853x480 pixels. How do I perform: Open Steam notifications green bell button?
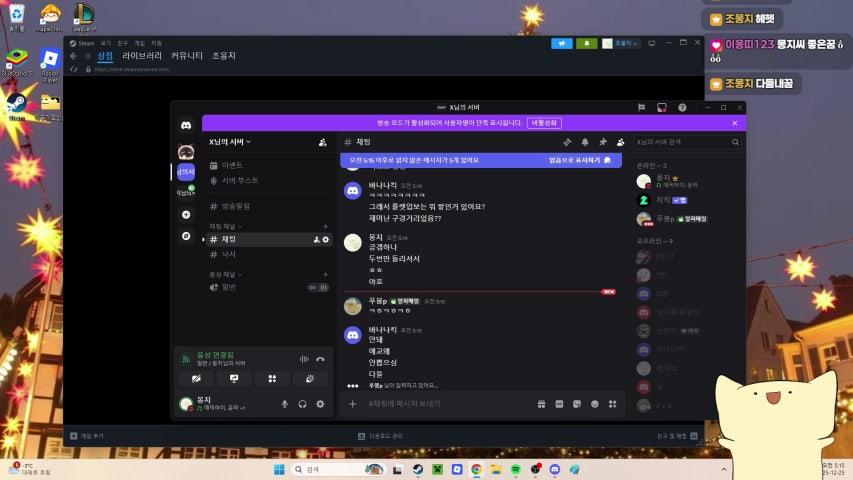586,44
